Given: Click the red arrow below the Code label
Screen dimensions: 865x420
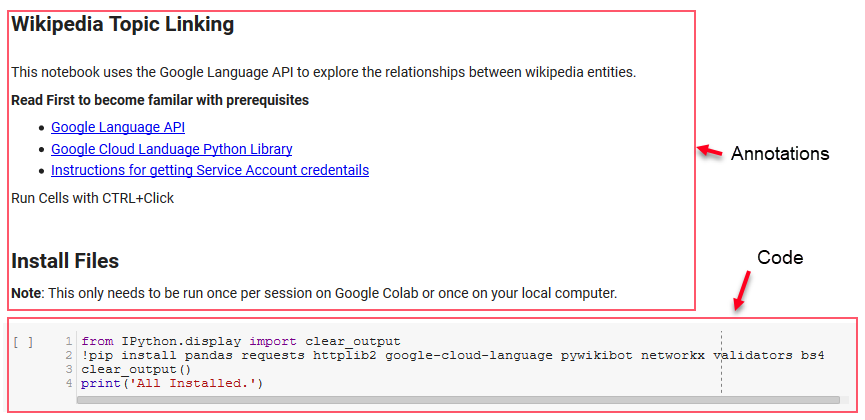Looking at the screenshot, I should (x=742, y=290).
